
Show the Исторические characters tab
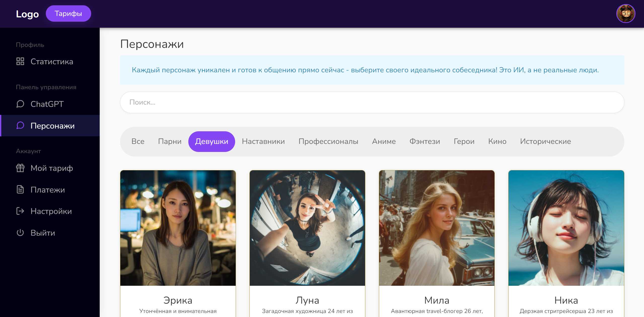pos(545,141)
